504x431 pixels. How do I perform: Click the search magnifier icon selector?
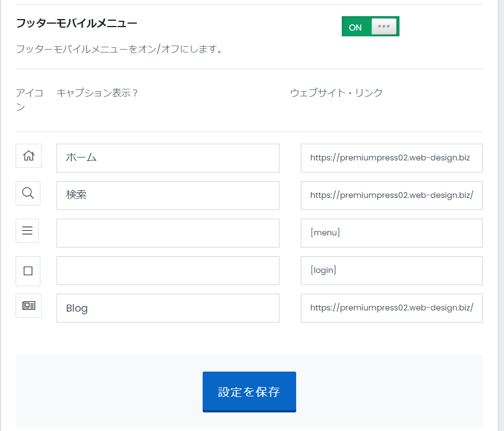pos(28,193)
